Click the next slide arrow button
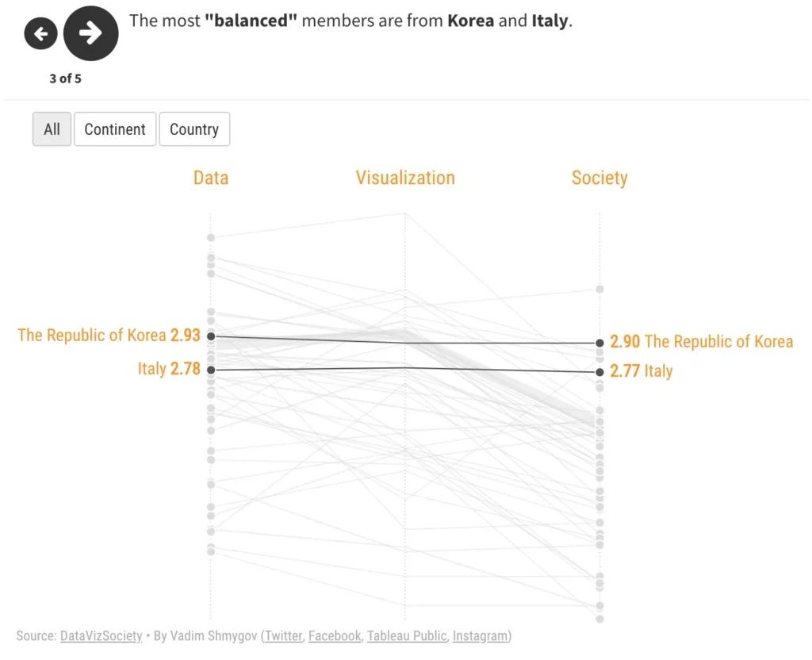Screen dimensions: 812x660 click(x=90, y=33)
